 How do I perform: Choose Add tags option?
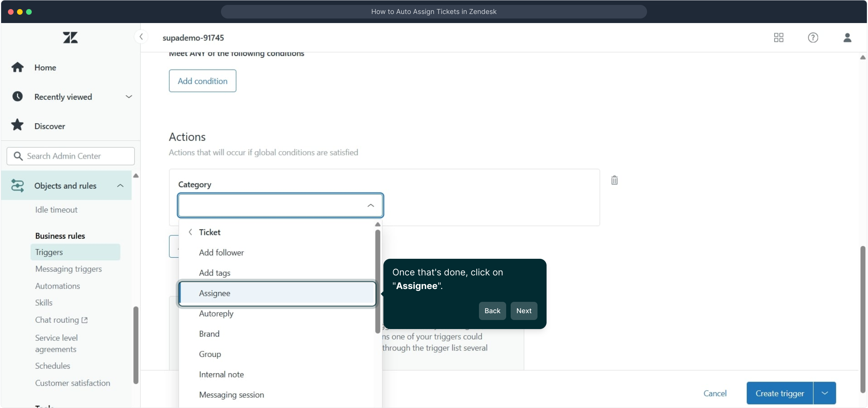(215, 273)
